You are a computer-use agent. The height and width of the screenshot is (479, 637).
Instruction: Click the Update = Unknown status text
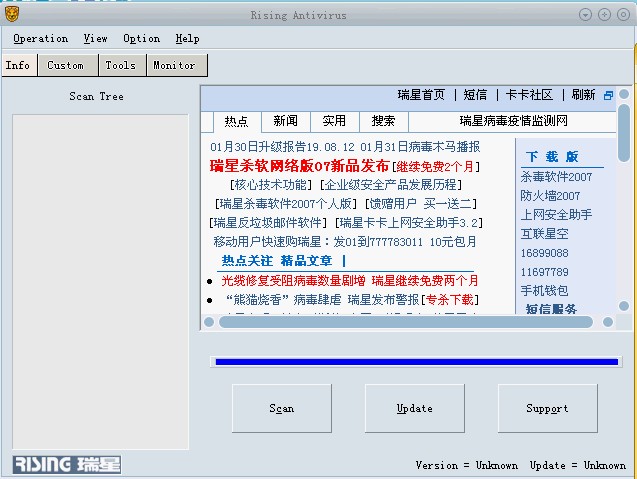577,465
